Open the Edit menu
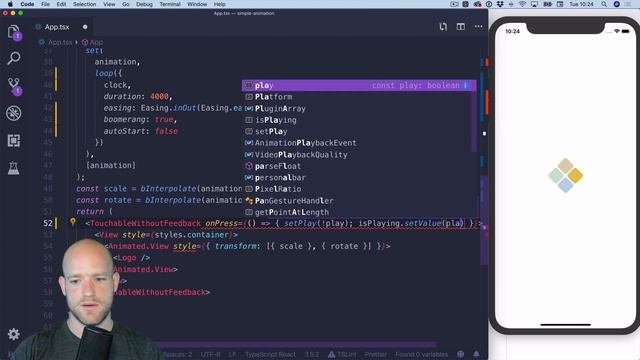This screenshot has height=360, width=640. [61, 4]
